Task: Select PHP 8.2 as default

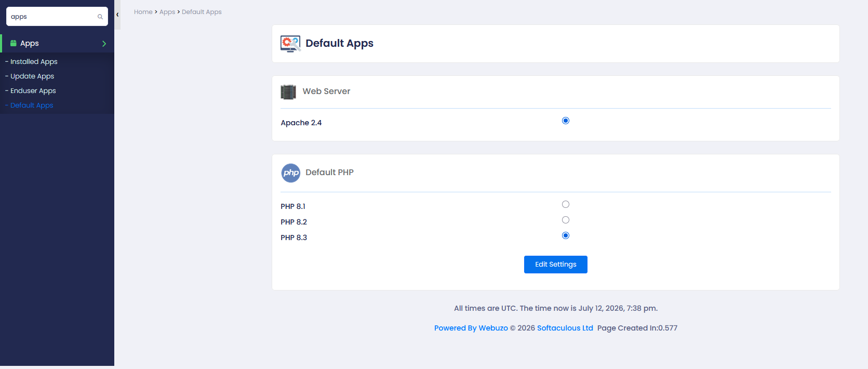Action: (x=566, y=220)
